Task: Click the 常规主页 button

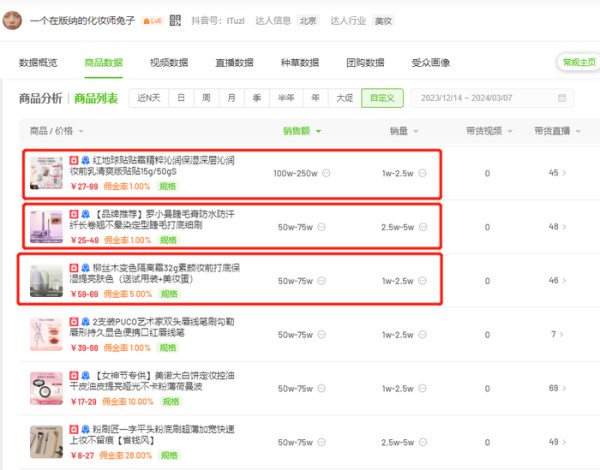Action: pos(579,62)
